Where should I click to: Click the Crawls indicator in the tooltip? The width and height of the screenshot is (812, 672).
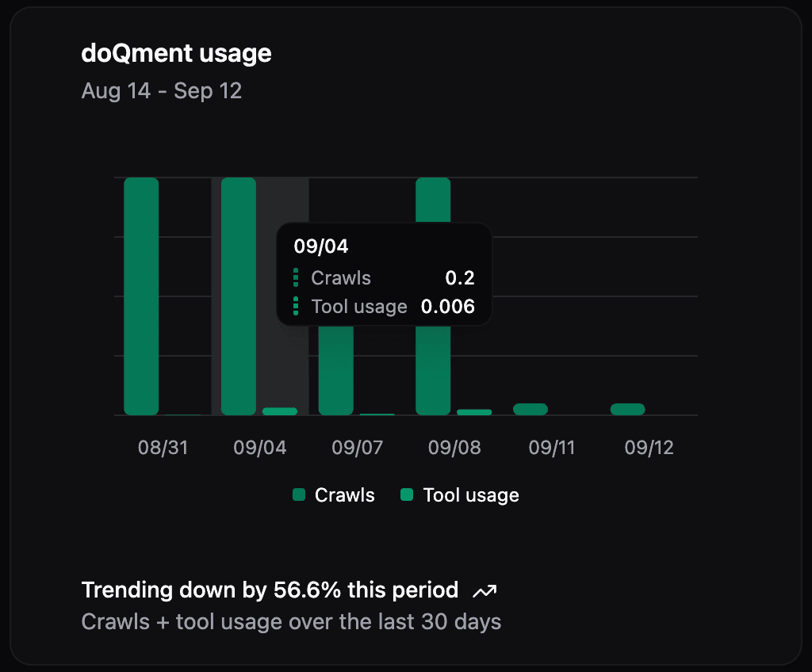click(297, 277)
